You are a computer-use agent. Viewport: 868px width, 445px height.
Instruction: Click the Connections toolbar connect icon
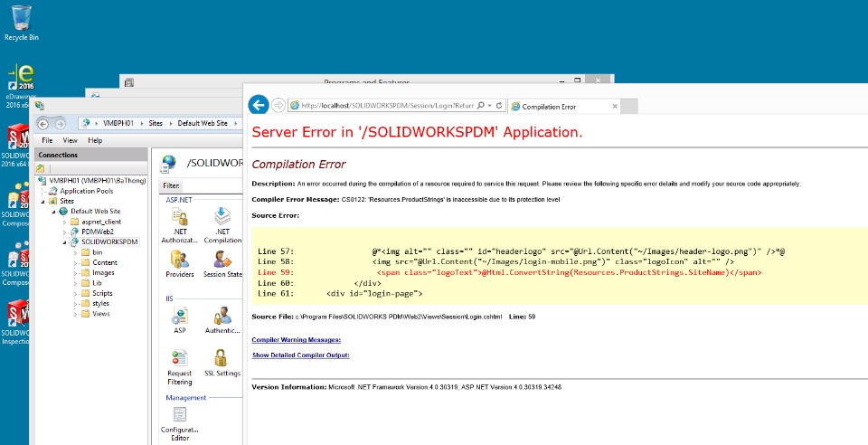(41, 168)
